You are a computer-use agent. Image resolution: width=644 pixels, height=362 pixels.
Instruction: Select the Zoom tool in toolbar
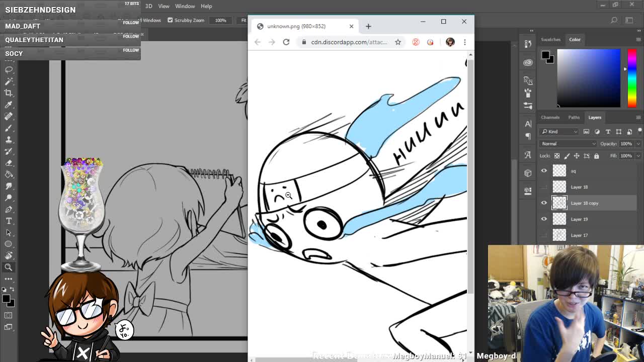click(x=9, y=267)
